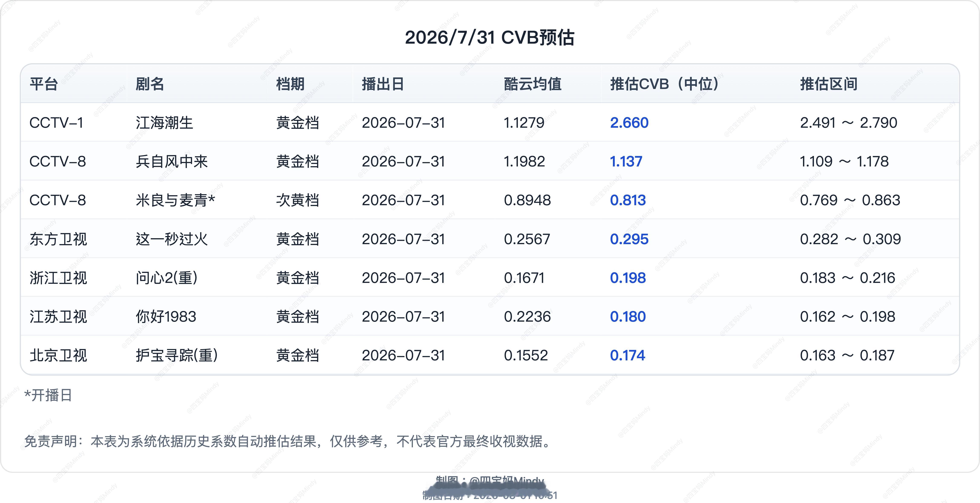Click the value '0.2567'

coord(527,239)
